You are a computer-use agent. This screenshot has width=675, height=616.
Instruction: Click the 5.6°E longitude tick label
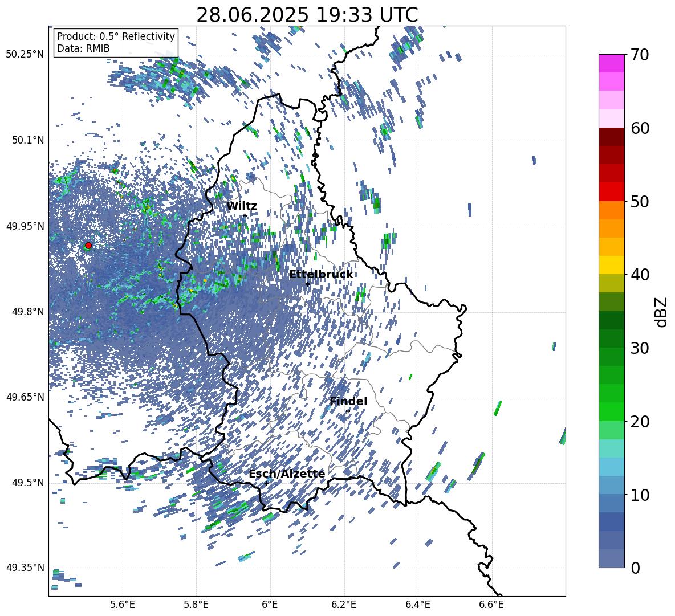(x=123, y=605)
